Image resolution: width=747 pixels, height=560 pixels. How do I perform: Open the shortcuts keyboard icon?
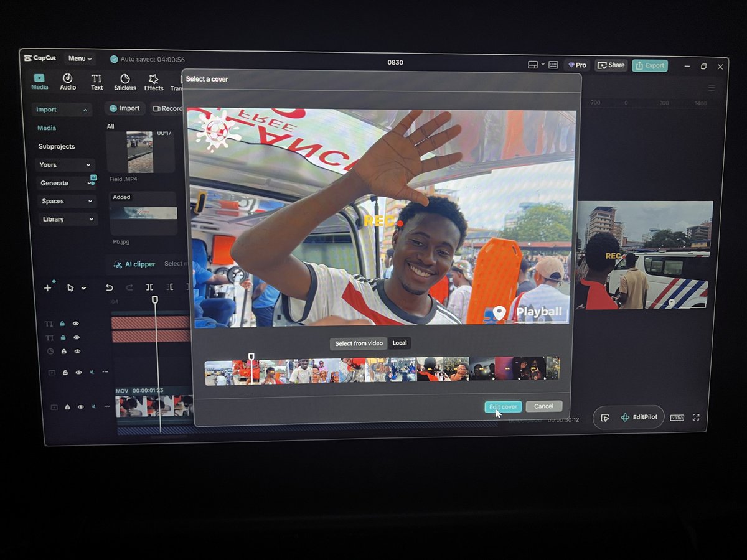click(x=553, y=65)
